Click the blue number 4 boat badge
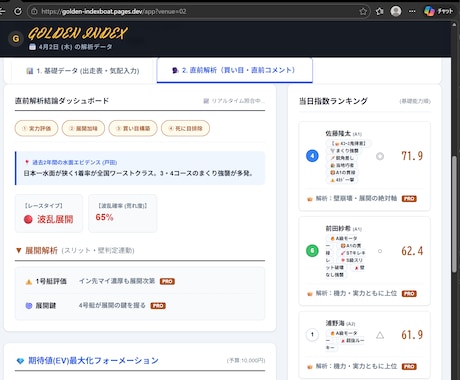 click(312, 156)
